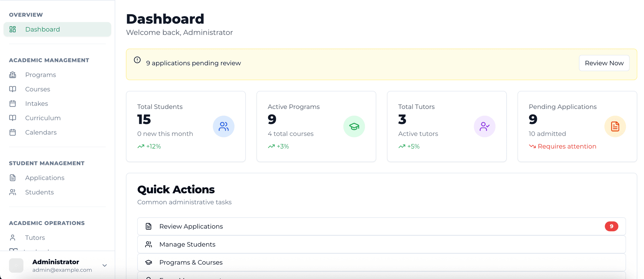Click the Calendars calendar icon

[x=13, y=132]
